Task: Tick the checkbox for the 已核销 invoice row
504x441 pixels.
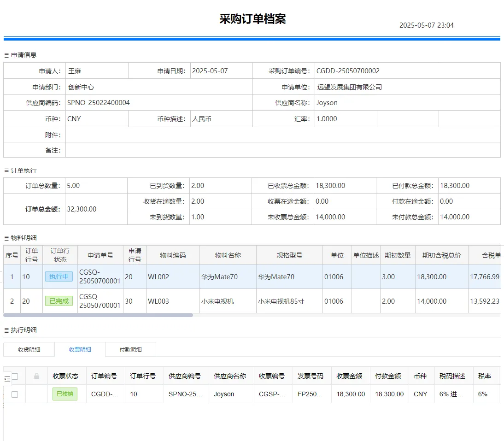Action: tap(15, 394)
